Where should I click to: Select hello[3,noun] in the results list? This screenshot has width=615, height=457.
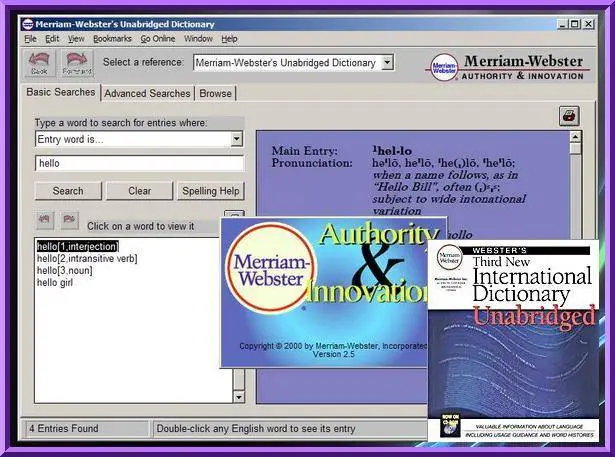click(65, 271)
